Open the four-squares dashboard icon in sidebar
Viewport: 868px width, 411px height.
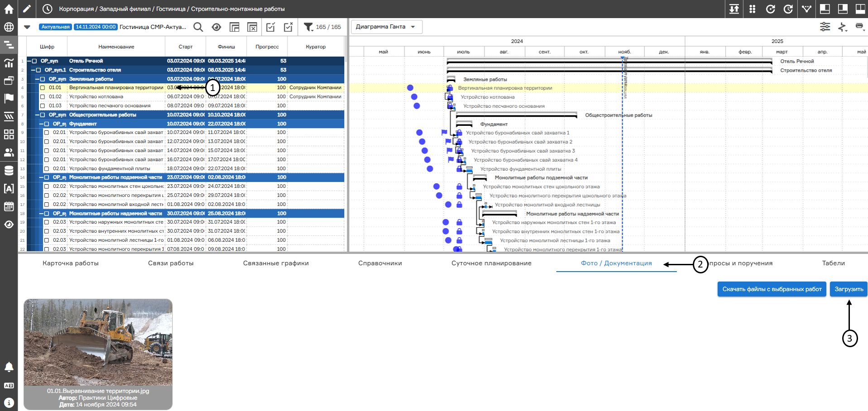(x=9, y=134)
